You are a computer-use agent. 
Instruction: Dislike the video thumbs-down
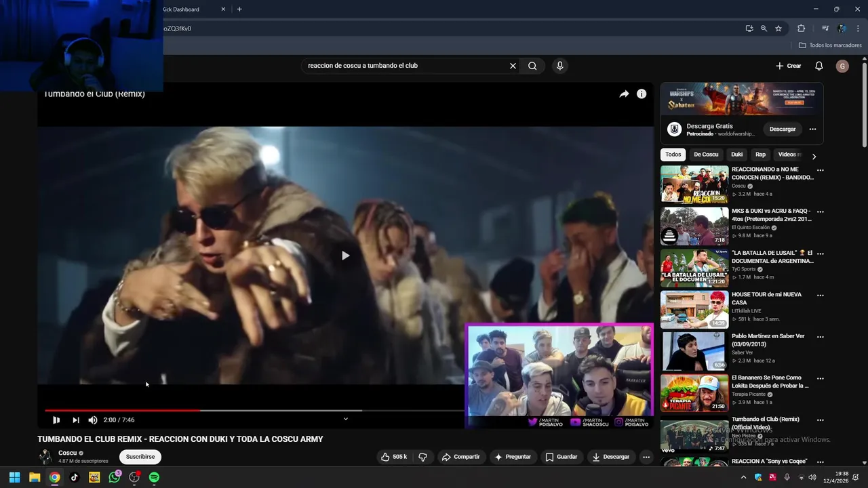422,457
